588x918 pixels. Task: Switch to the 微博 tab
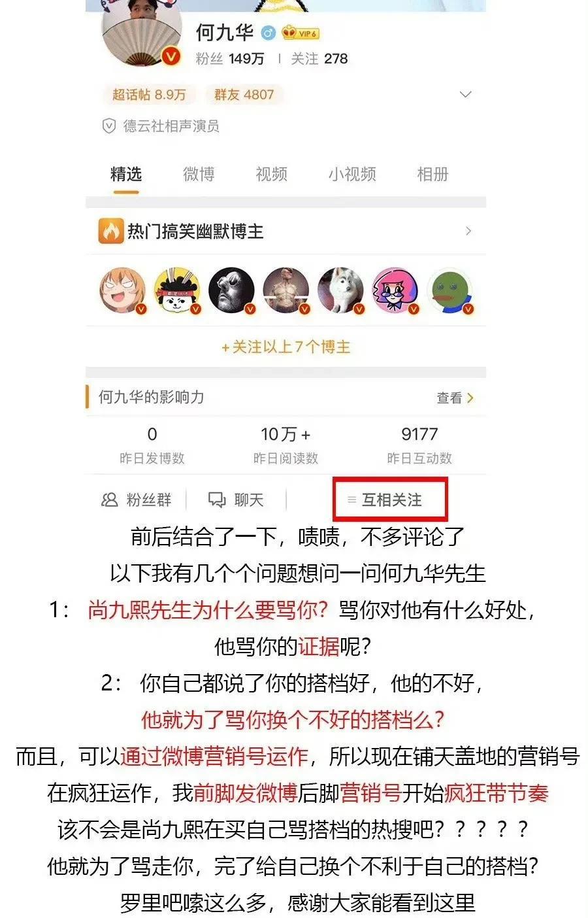pyautogui.click(x=199, y=174)
